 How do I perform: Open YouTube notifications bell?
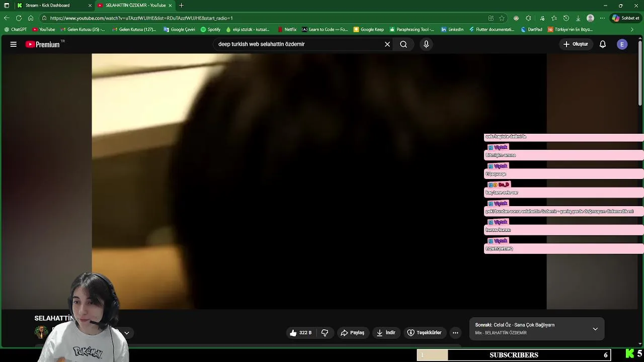603,44
